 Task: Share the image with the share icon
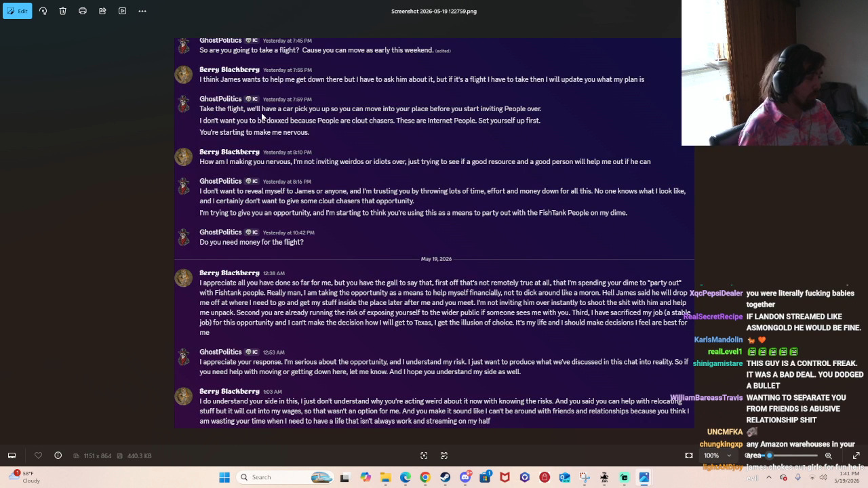click(x=102, y=11)
